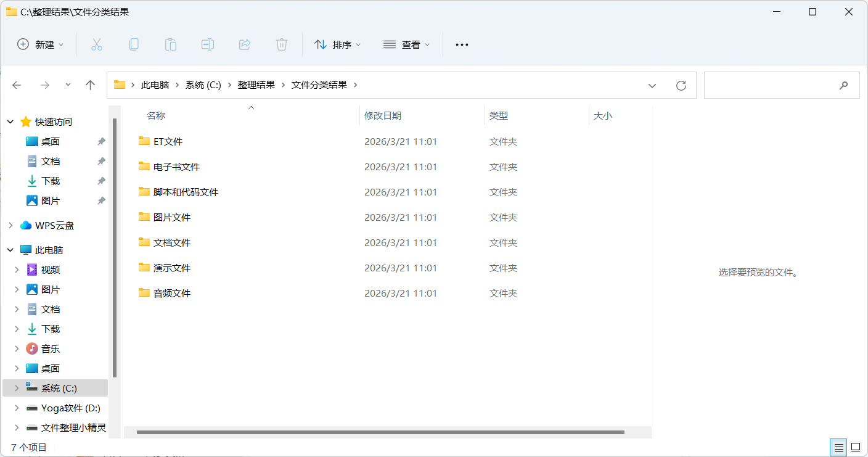This screenshot has width=868, height=457.
Task: Click the Copy icon in toolbar
Action: click(x=134, y=44)
